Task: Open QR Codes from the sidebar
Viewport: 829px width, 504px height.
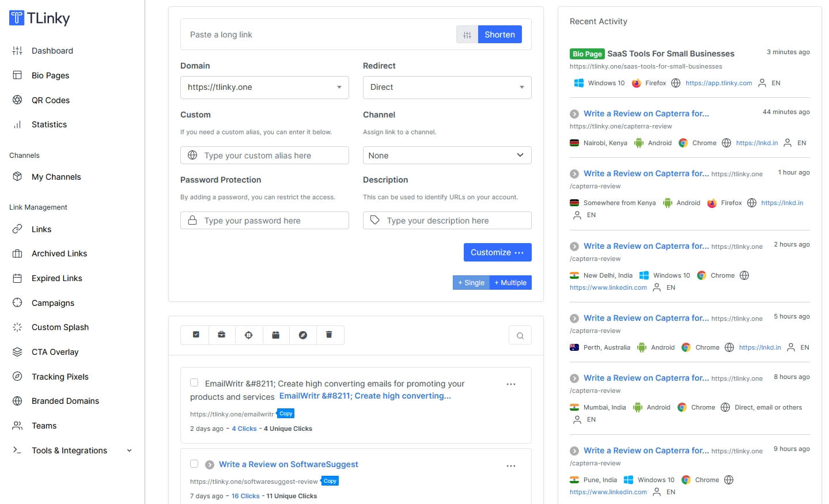Action: click(x=18, y=100)
